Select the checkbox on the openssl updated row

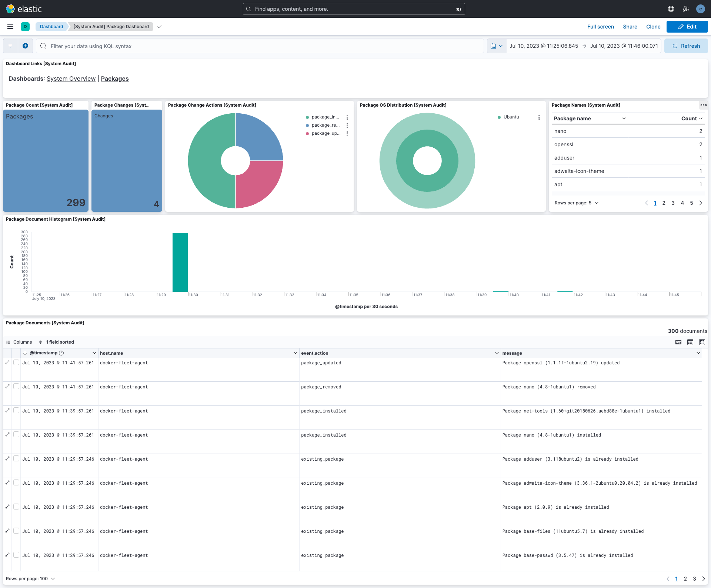16,362
